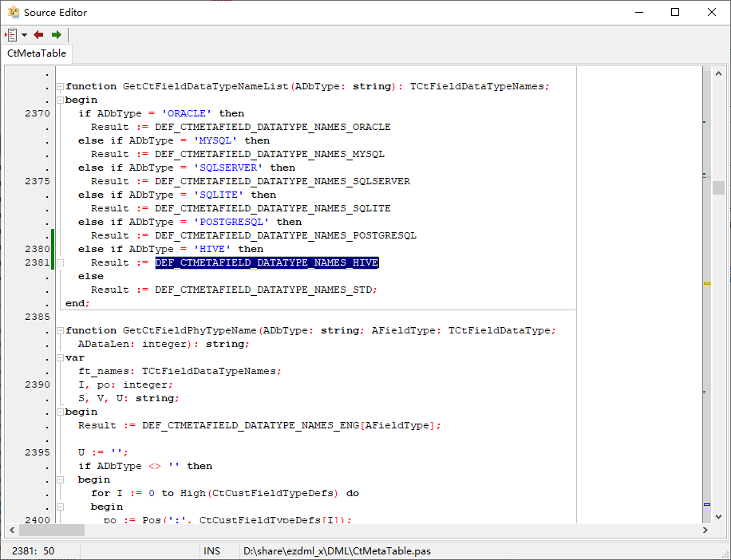731x560 pixels.
Task: Maximize the Source Editor window
Action: point(675,12)
